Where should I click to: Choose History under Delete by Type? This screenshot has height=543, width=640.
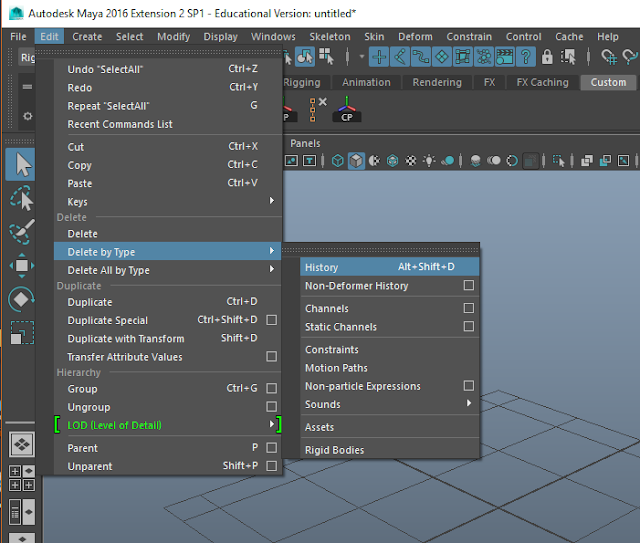[390, 267]
